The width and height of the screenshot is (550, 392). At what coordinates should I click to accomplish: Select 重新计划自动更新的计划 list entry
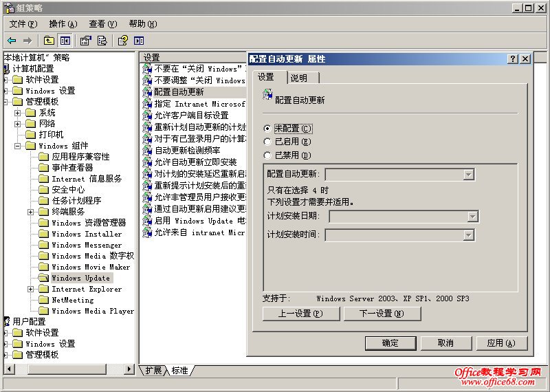tap(200, 127)
